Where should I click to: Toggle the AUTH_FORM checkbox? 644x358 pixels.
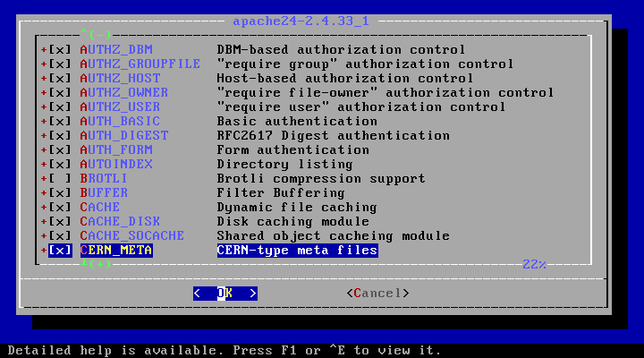tap(60, 150)
